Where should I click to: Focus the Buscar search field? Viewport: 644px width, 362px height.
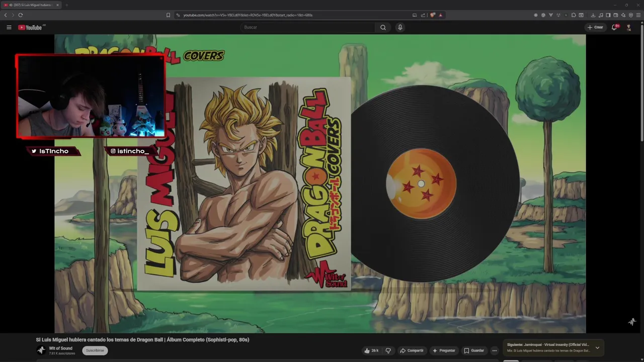click(308, 27)
